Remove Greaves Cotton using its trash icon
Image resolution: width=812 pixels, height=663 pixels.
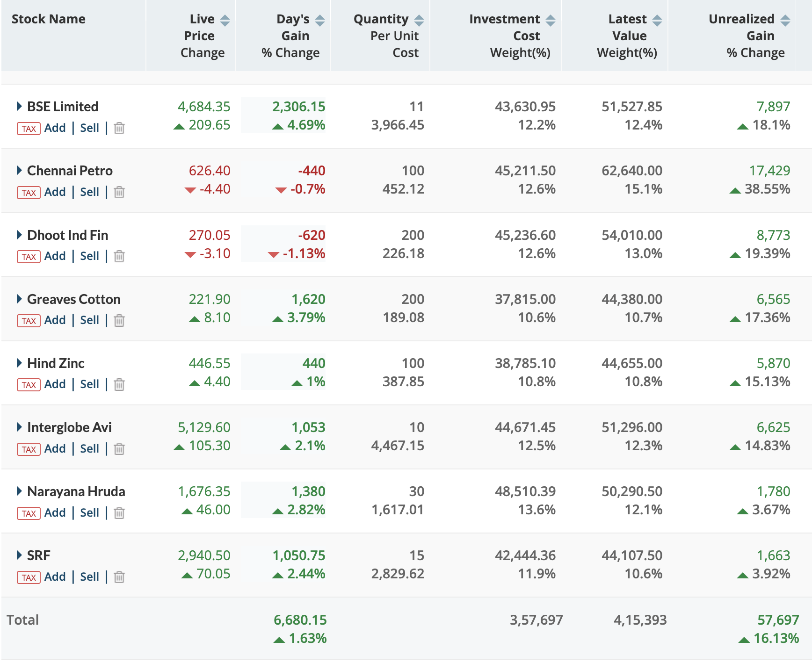[x=119, y=320]
